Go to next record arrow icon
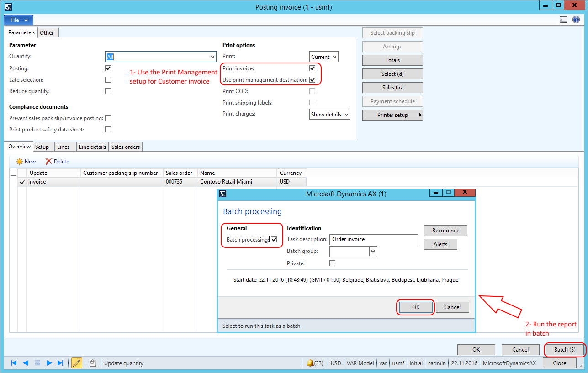Image resolution: width=588 pixels, height=373 pixels. click(x=49, y=363)
